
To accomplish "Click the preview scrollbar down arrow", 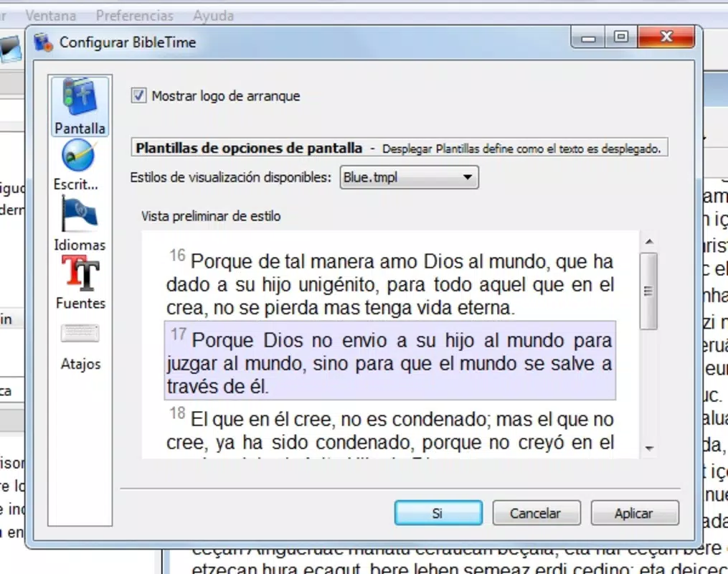I will pos(649,448).
